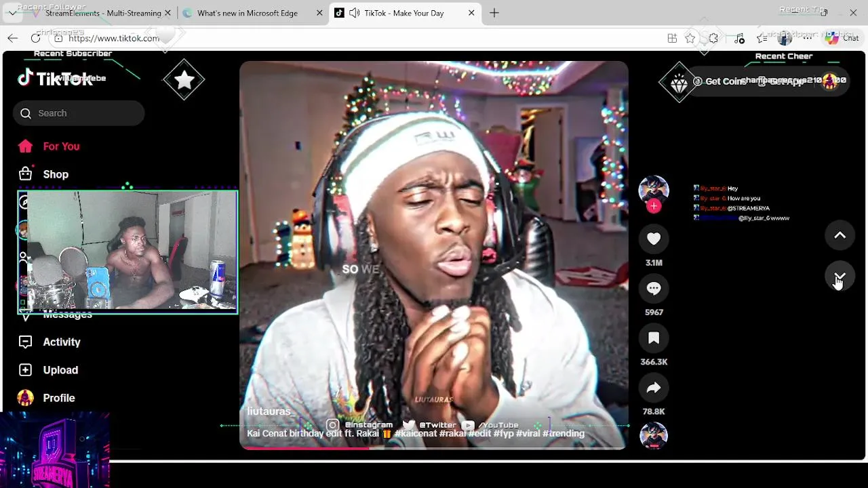
Task: Close the TikTok tab
Action: (471, 13)
